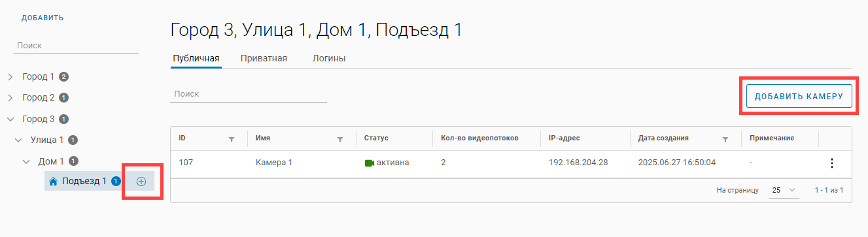Switch to the Логины tab
Viewport: 868px width, 237px height.
coord(329,58)
